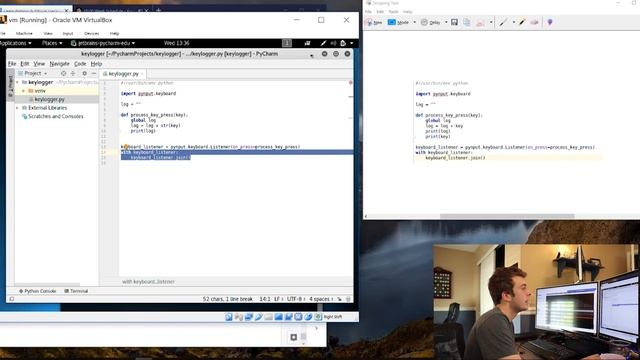640x360 pixels.
Task: Expand the External Libraries node
Action: [x=18, y=108]
